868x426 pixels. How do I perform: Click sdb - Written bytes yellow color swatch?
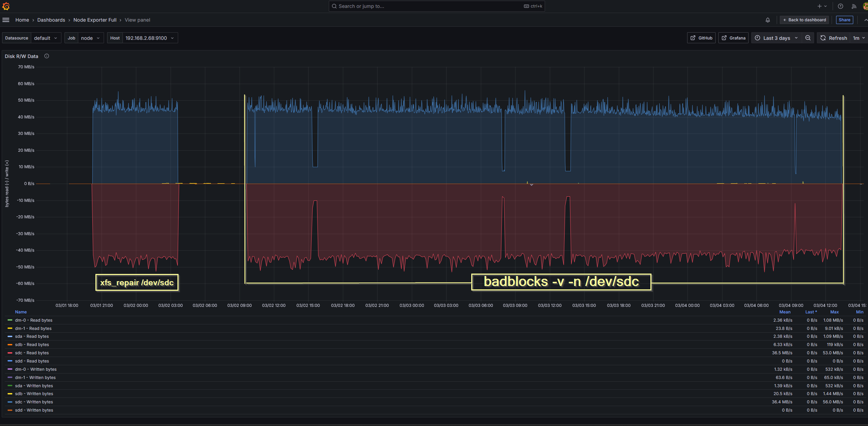[x=10, y=394]
